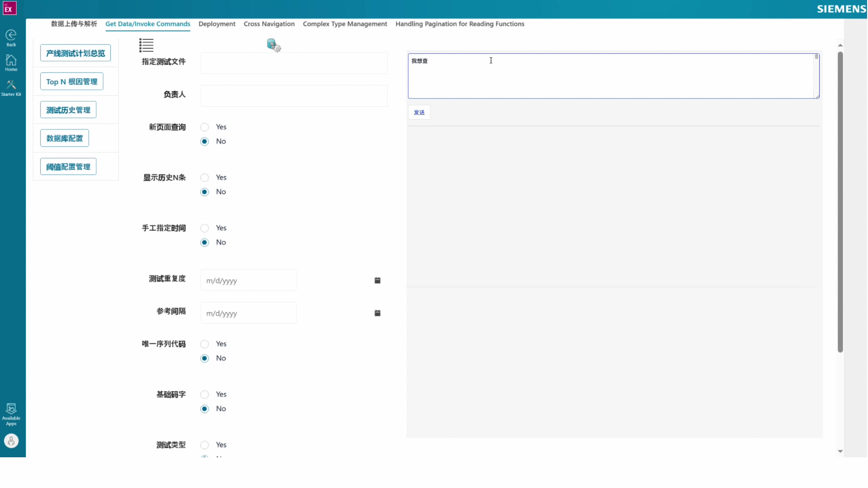This screenshot has width=868, height=488.
Task: Go to Home via sidebar icon
Action: coord(11,61)
